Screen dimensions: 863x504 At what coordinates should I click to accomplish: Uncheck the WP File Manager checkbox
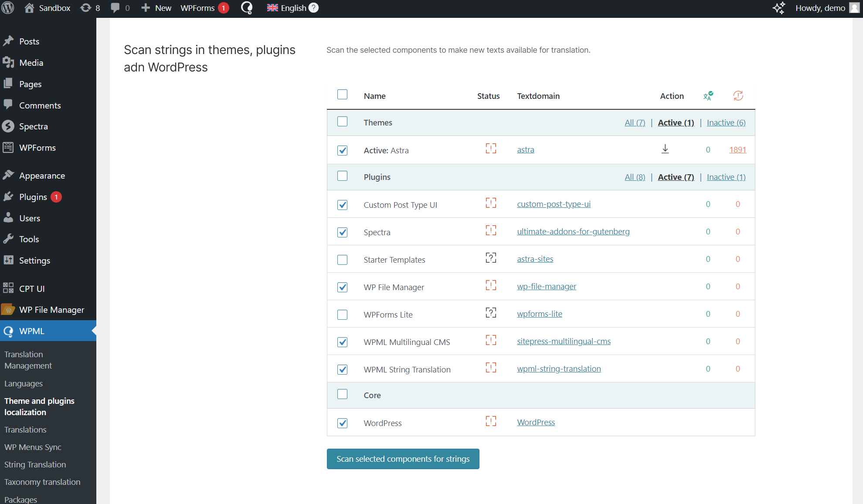pyautogui.click(x=343, y=287)
